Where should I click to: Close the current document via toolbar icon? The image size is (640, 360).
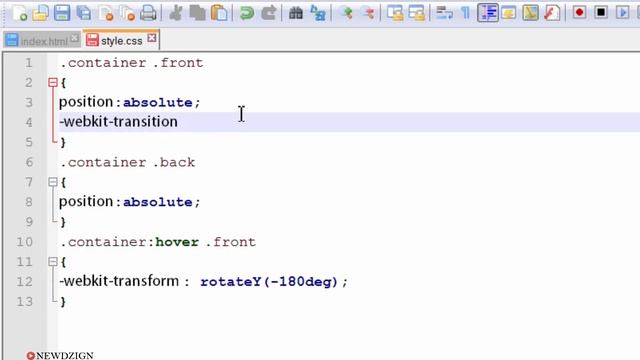pos(106,13)
